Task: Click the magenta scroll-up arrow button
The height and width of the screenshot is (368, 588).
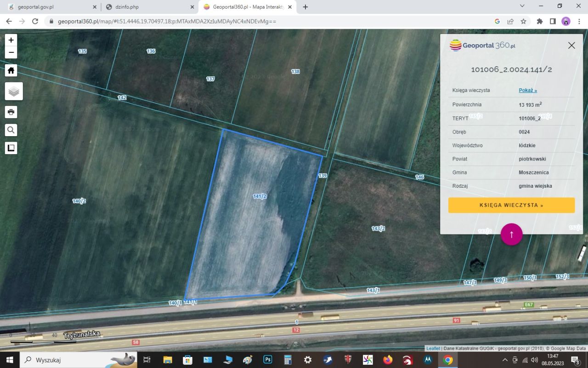Action: (x=511, y=234)
